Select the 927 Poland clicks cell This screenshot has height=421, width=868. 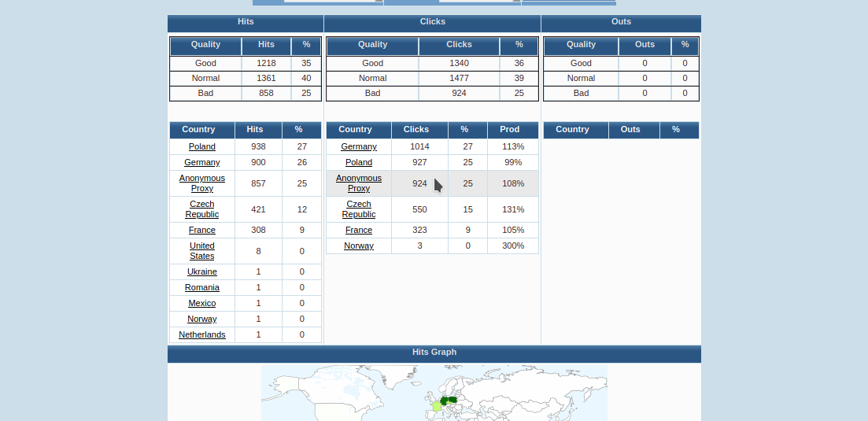coord(419,162)
